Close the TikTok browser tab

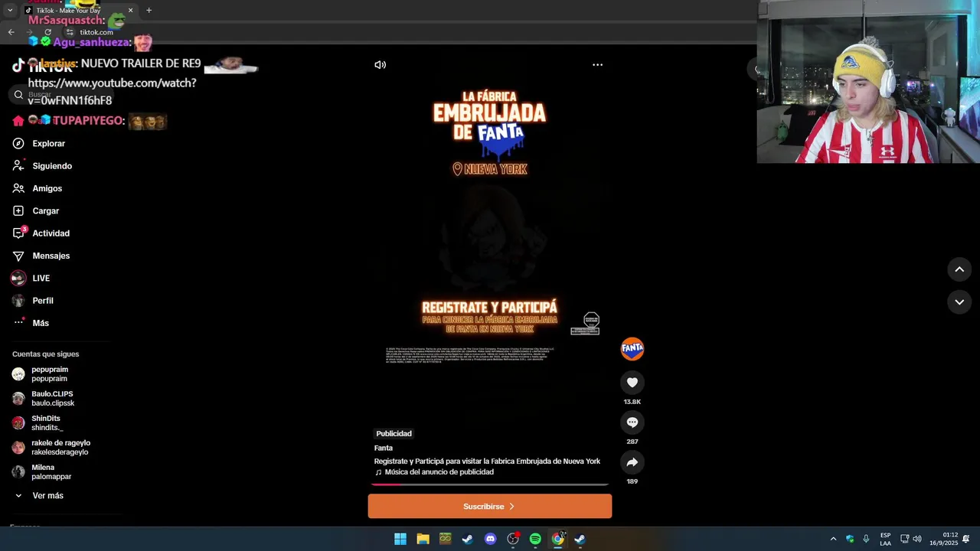(130, 11)
